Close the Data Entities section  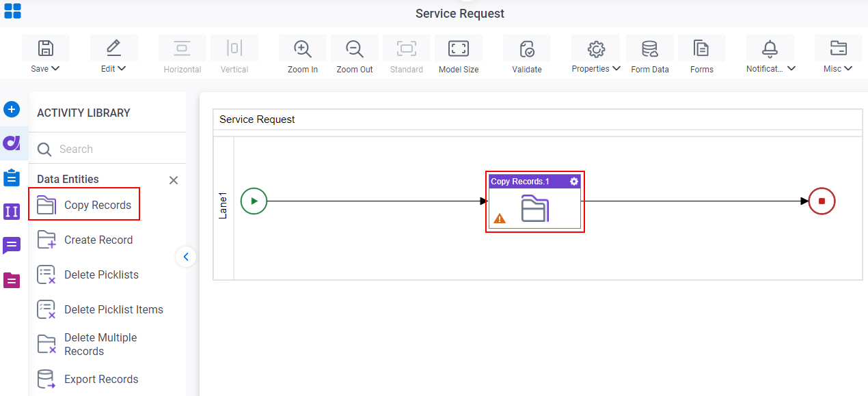174,180
